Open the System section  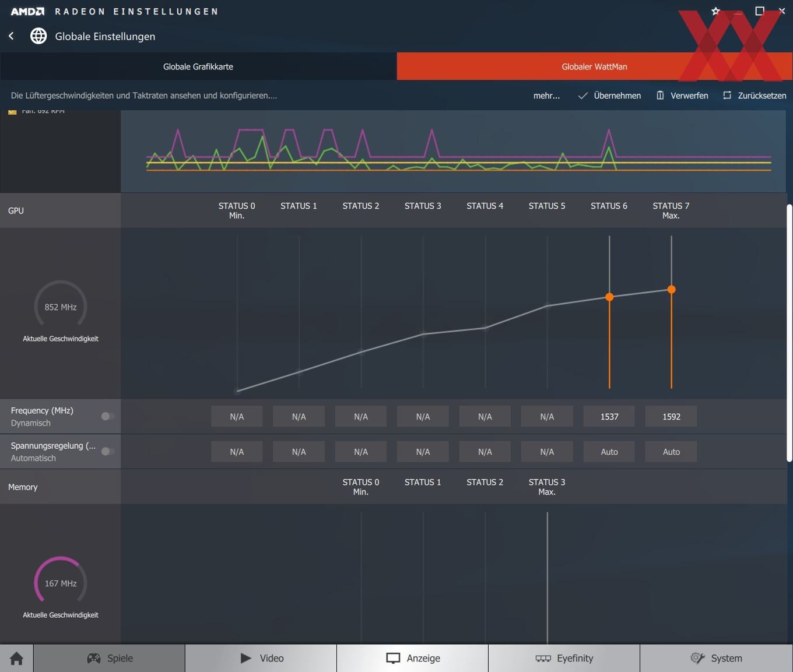click(717, 658)
